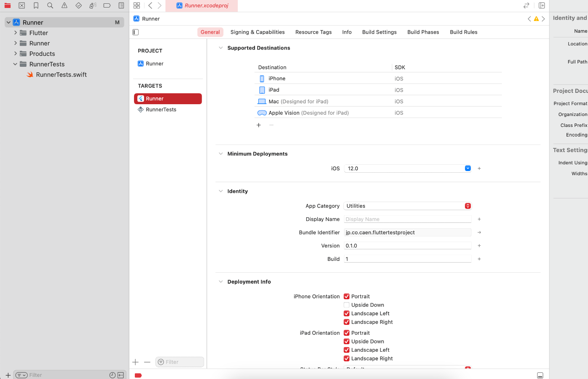Uncheck iPhone Landscape Right orientation
Image resolution: width=588 pixels, height=379 pixels.
click(346, 322)
